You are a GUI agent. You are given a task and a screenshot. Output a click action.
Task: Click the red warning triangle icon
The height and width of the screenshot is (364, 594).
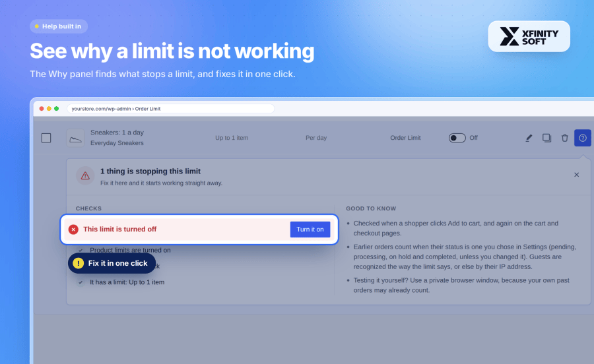[85, 175]
